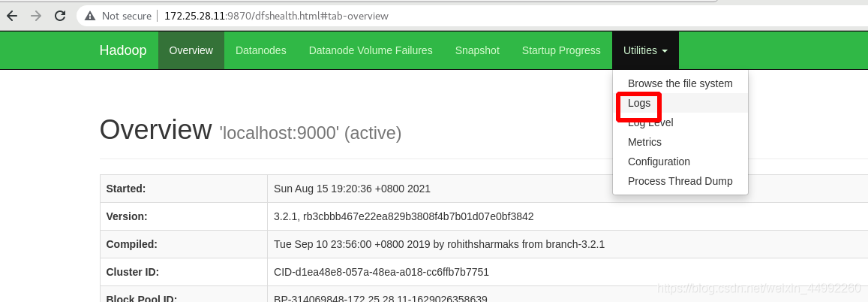Open the Hadoop brand link
The image size is (868, 302).
pos(123,50)
